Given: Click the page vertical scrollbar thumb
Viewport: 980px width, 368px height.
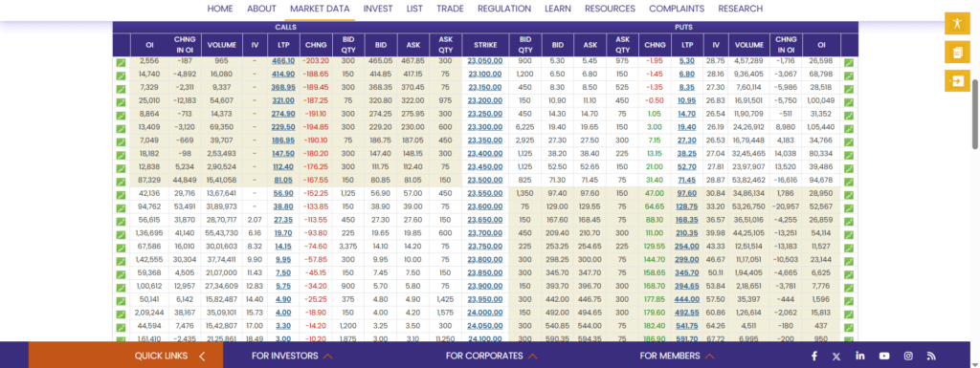Looking at the screenshot, I should point(975,114).
